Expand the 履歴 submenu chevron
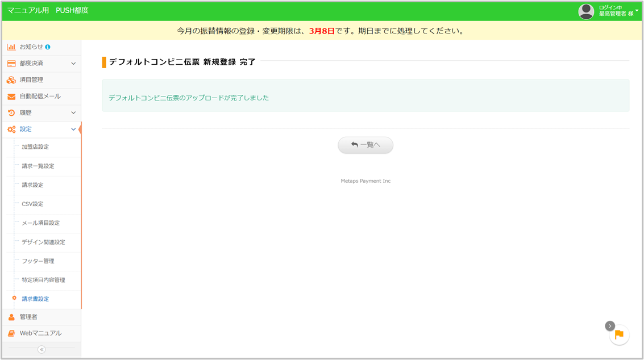 (x=73, y=113)
